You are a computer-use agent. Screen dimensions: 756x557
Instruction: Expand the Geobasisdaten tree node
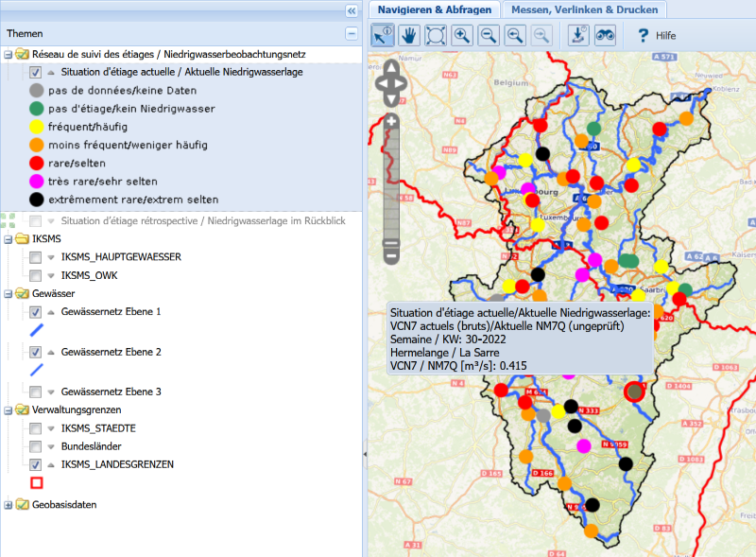(9, 505)
